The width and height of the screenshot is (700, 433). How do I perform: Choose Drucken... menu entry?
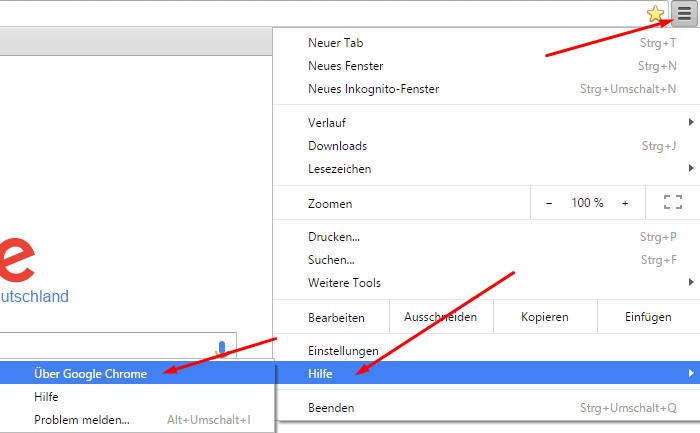pyautogui.click(x=487, y=237)
